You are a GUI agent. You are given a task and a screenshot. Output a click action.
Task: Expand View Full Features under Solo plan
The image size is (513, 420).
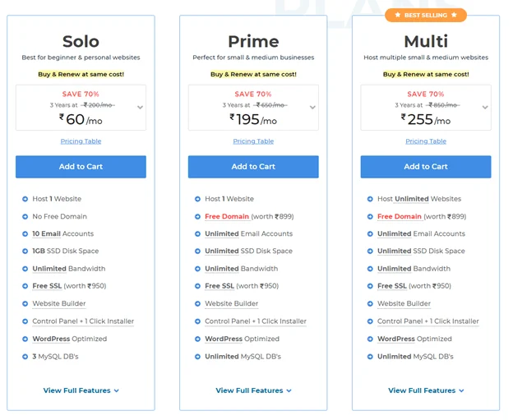[x=81, y=390]
